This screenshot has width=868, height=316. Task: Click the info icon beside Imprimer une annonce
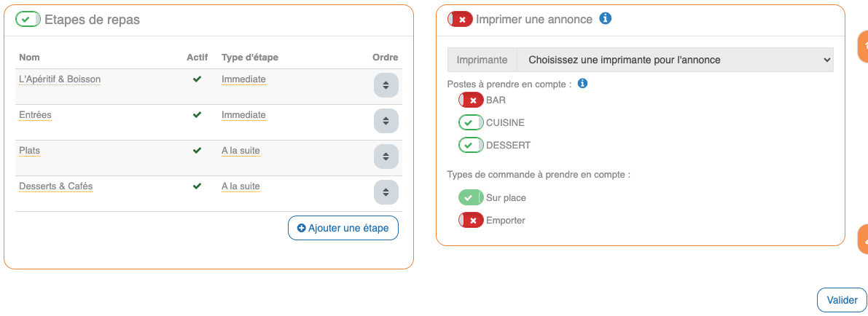tap(605, 19)
